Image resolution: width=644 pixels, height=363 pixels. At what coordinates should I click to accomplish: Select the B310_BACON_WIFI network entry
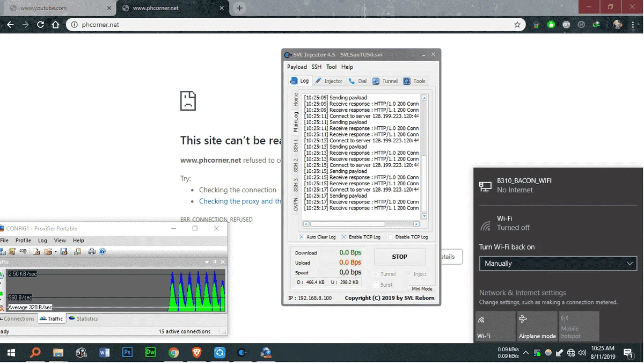click(558, 185)
